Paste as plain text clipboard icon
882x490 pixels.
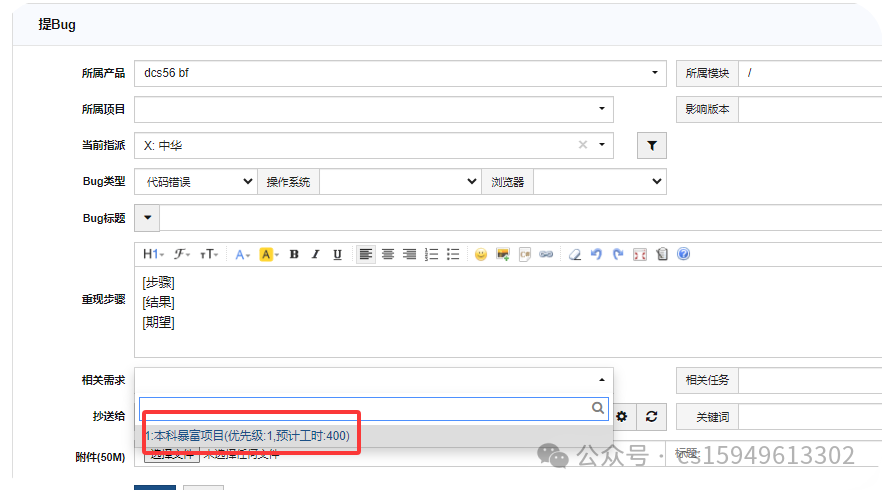pos(662,254)
